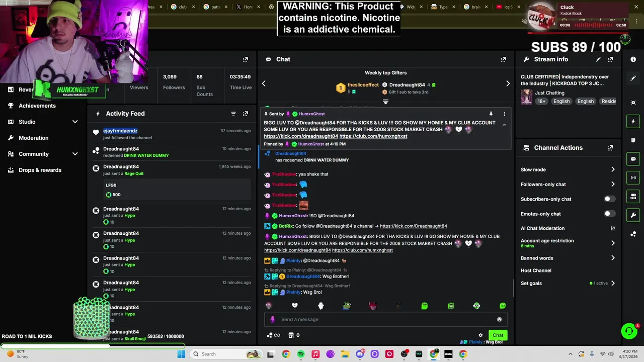Select the white ghost quick emote
The height and width of the screenshot is (362, 644).
pos(320,306)
